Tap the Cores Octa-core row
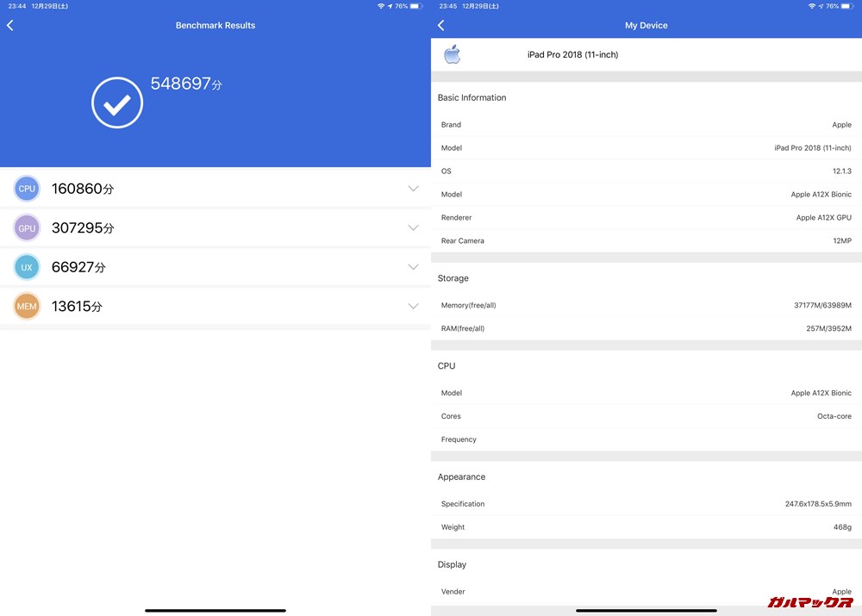The height and width of the screenshot is (616, 862). pos(646,416)
